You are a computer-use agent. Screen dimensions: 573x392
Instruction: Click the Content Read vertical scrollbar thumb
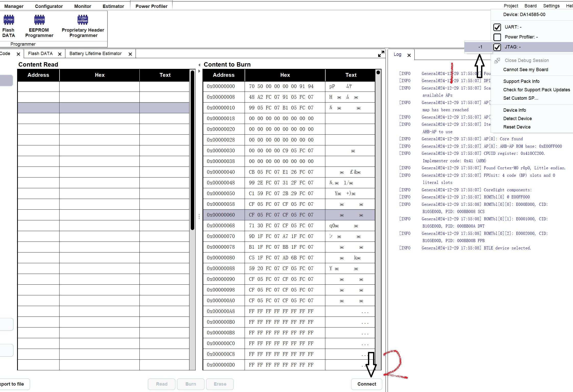(192, 150)
